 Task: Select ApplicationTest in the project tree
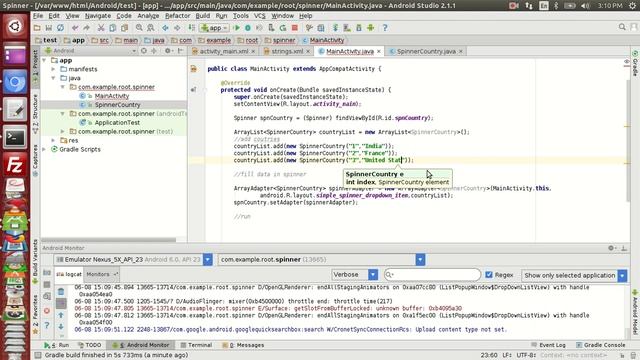[117, 122]
